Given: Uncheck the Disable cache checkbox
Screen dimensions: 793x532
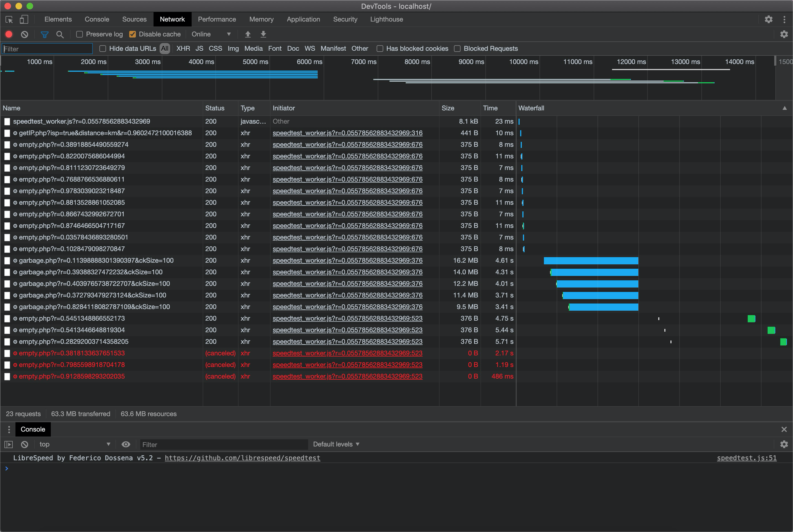Looking at the screenshot, I should [x=132, y=34].
